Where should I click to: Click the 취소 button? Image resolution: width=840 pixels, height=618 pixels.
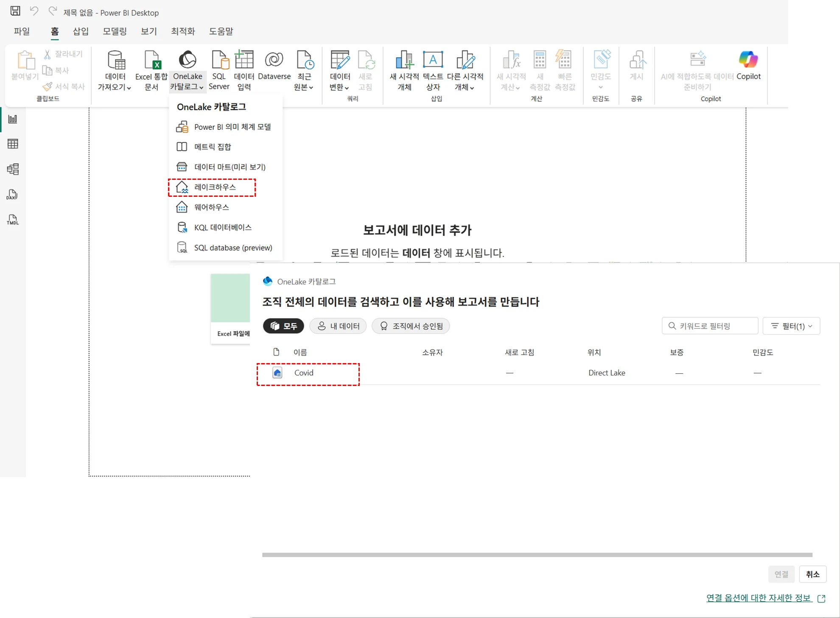click(812, 574)
